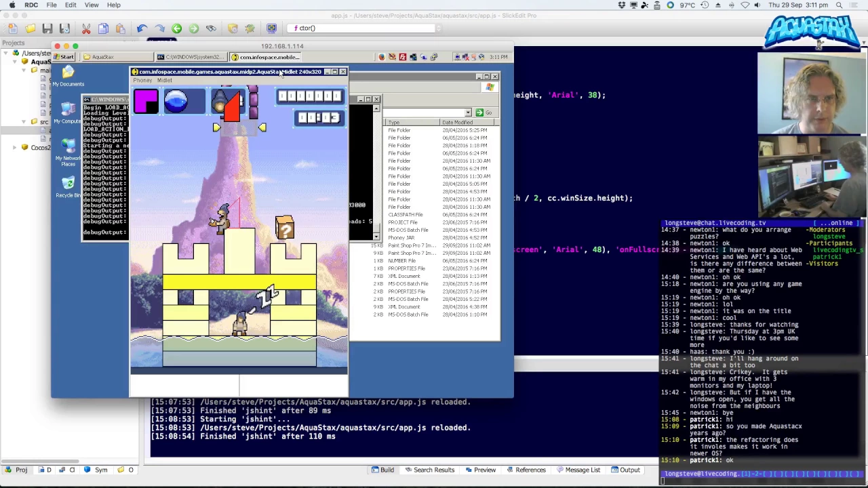Switch to the References tab
868x488 pixels.
[526, 470]
